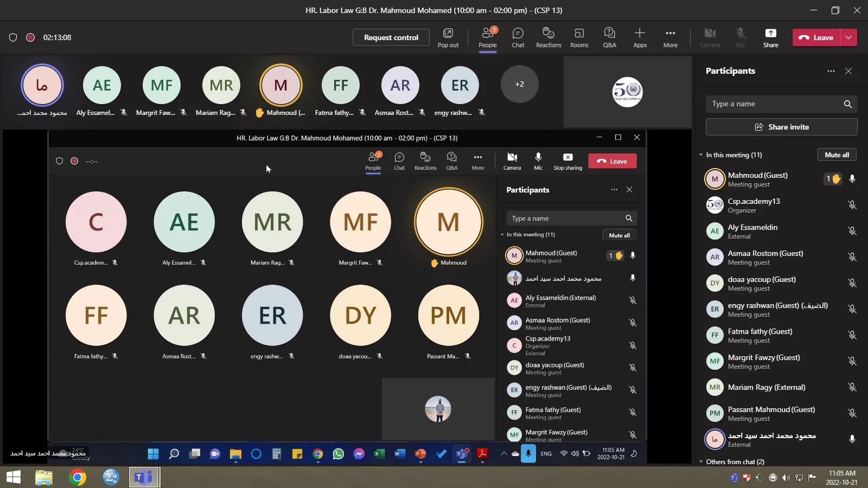Click the Share screen icon

[770, 37]
